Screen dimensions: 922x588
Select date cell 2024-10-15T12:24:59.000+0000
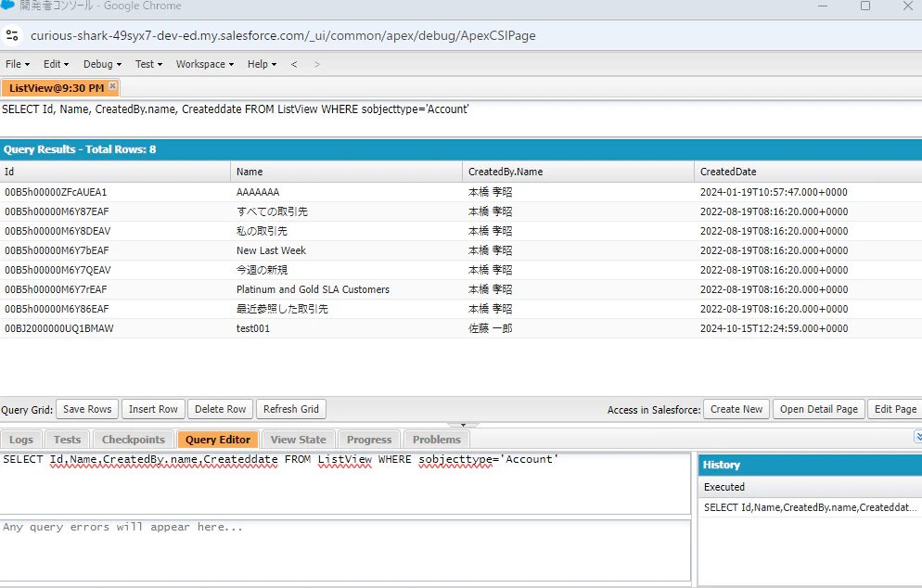point(808,328)
